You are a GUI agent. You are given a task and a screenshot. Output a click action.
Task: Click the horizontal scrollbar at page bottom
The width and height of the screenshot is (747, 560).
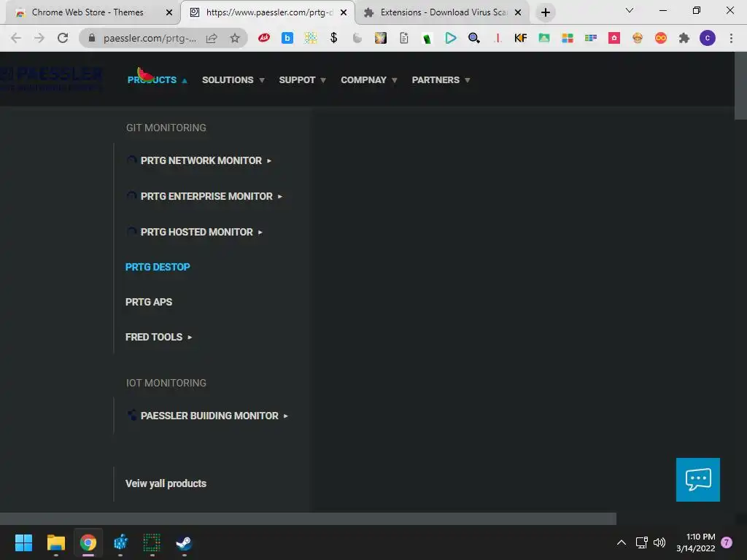click(x=309, y=518)
